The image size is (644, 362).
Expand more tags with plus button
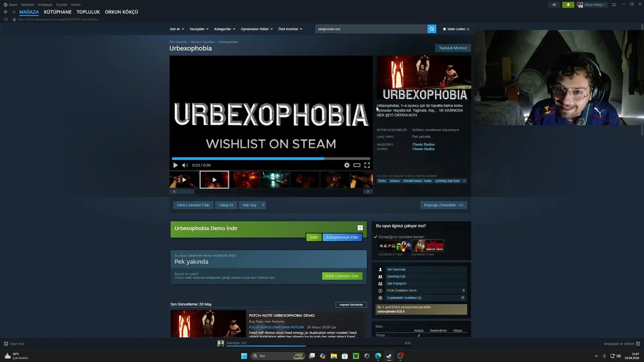464,180
